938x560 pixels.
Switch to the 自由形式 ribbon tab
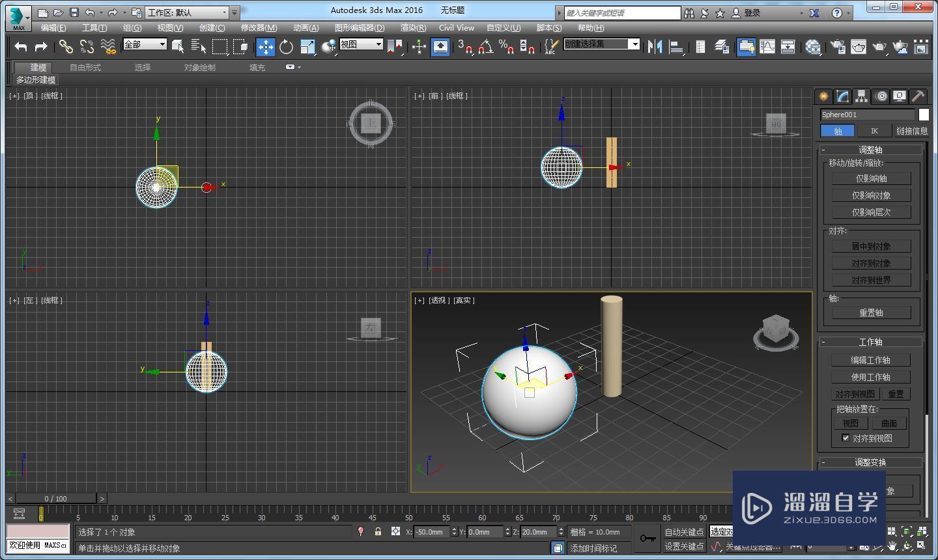[85, 67]
